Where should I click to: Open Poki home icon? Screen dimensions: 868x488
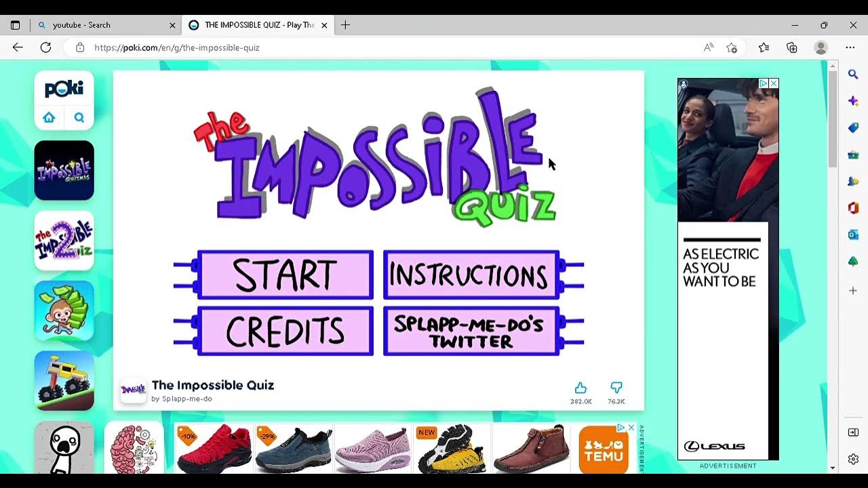(49, 117)
